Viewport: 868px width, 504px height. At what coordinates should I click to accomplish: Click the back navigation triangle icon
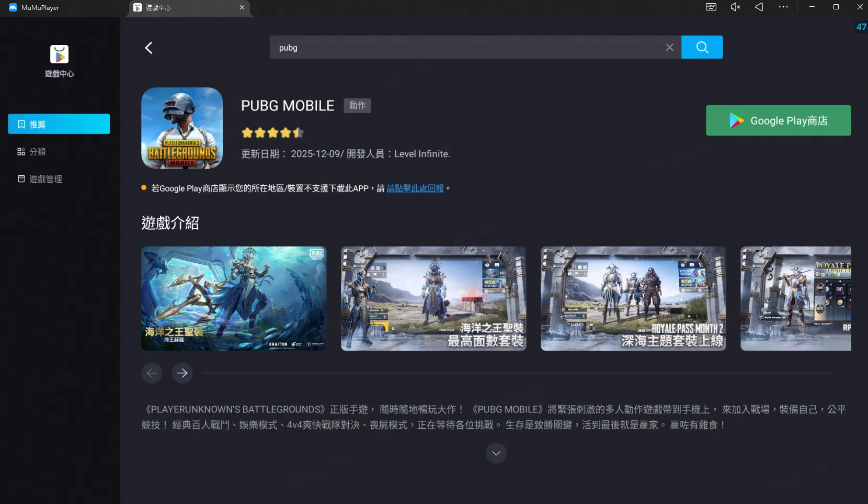click(759, 7)
